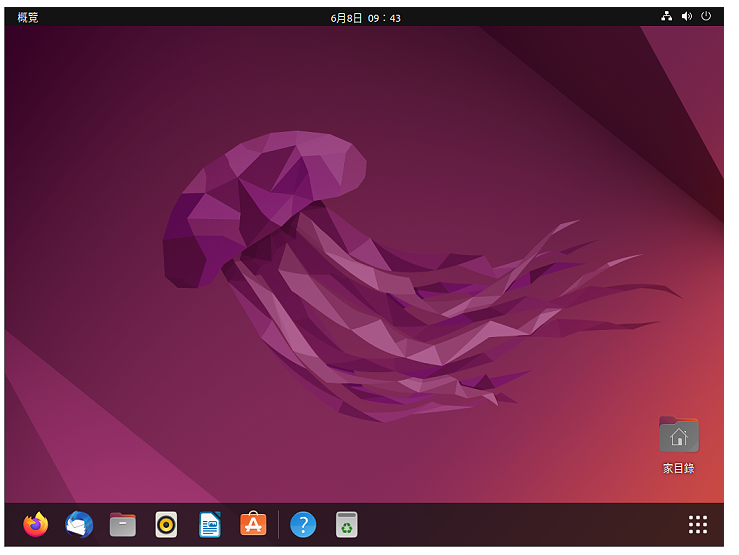The height and width of the screenshot is (555, 739).
Task: Select the 家目錄 desktop label
Action: pos(679,468)
